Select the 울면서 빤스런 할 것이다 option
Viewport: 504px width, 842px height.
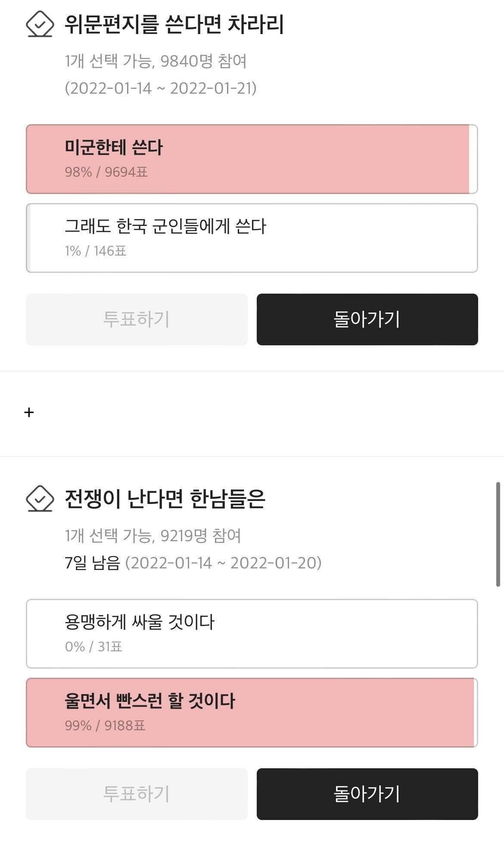(x=252, y=712)
